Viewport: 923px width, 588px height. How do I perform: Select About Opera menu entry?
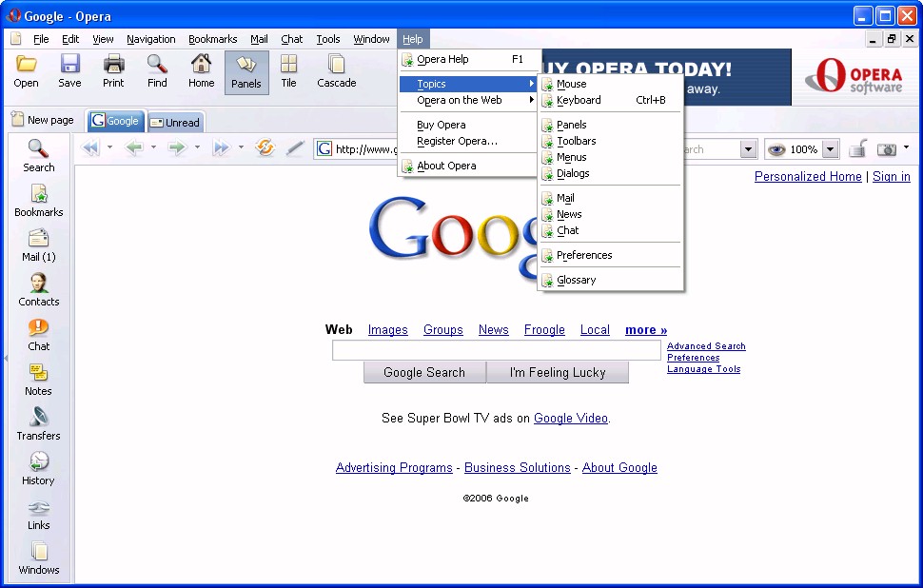[468, 166]
